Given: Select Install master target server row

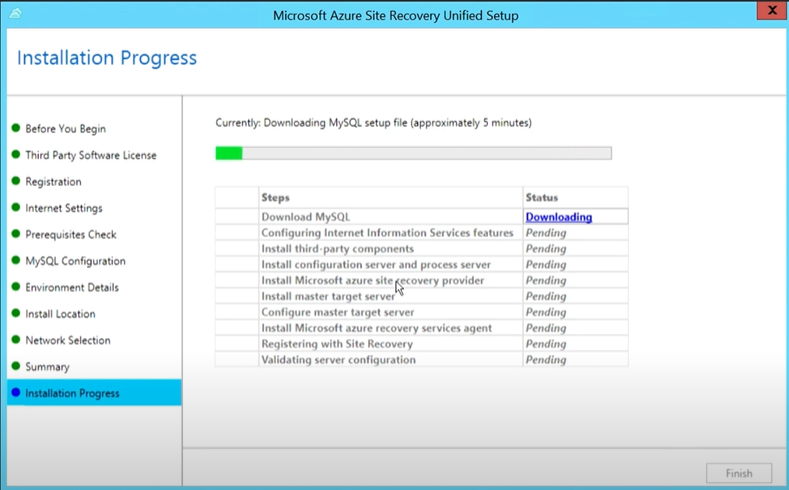Looking at the screenshot, I should pos(422,296).
